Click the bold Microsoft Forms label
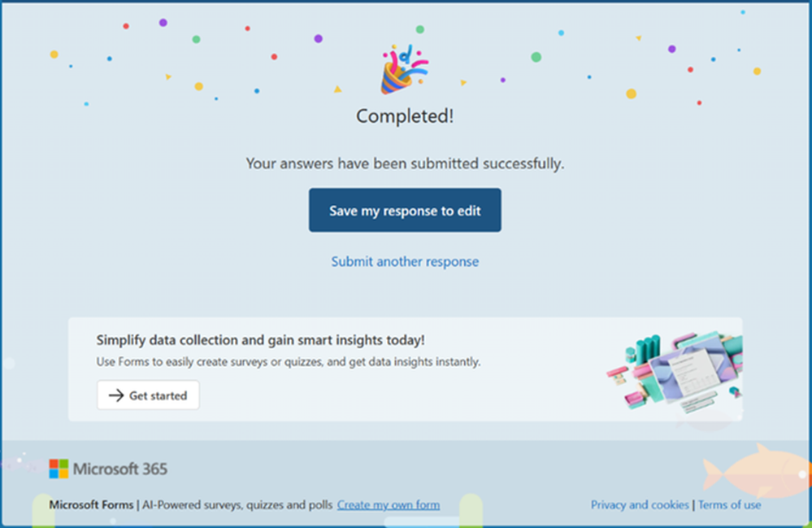This screenshot has width=812, height=528. [x=91, y=504]
